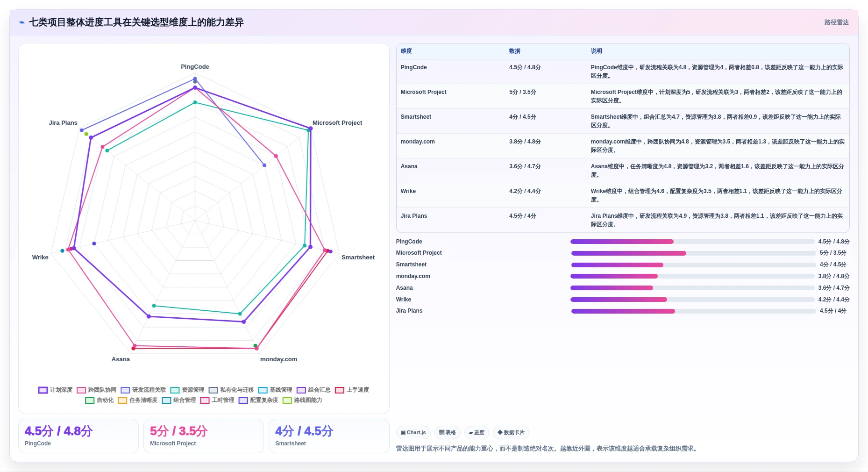The image size is (868, 472).
Task: Click the pink 工时管理 legend swatch
Action: click(x=205, y=400)
